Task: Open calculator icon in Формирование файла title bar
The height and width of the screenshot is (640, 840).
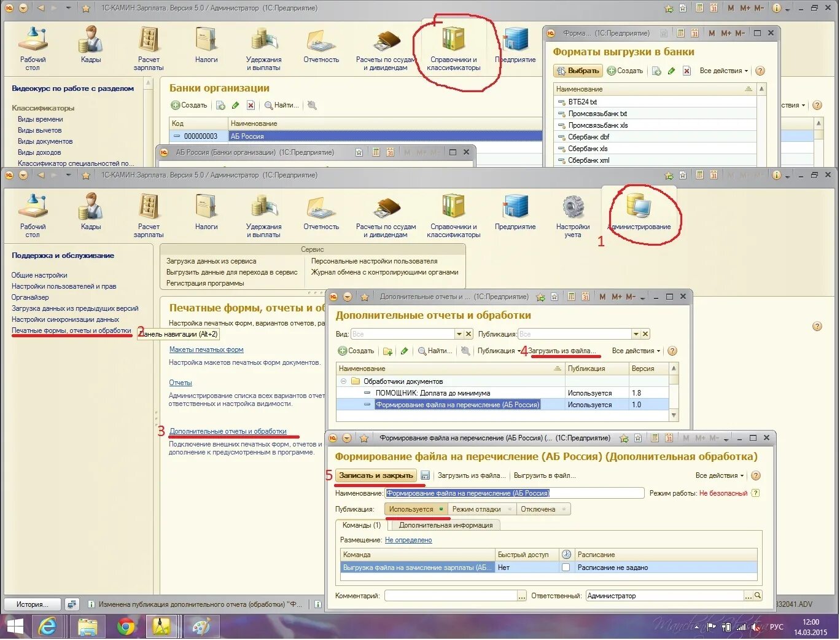Action: point(655,438)
